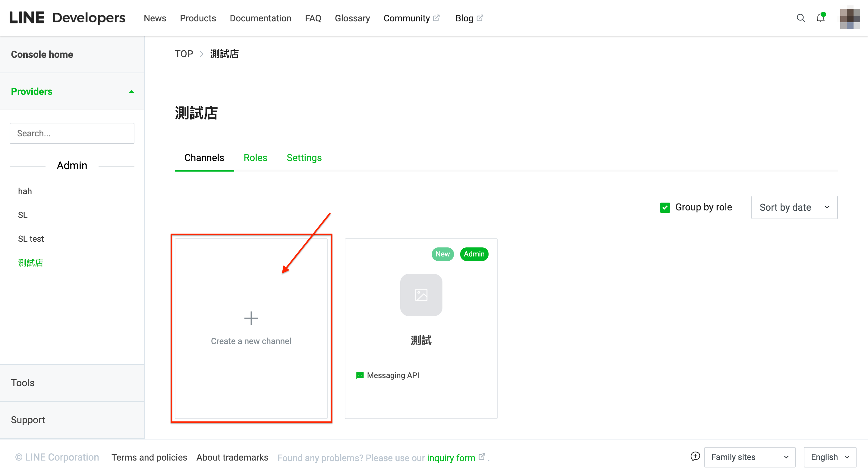Click the channel placeholder image icon
Viewport: 868px width, 475px height.
421,295
